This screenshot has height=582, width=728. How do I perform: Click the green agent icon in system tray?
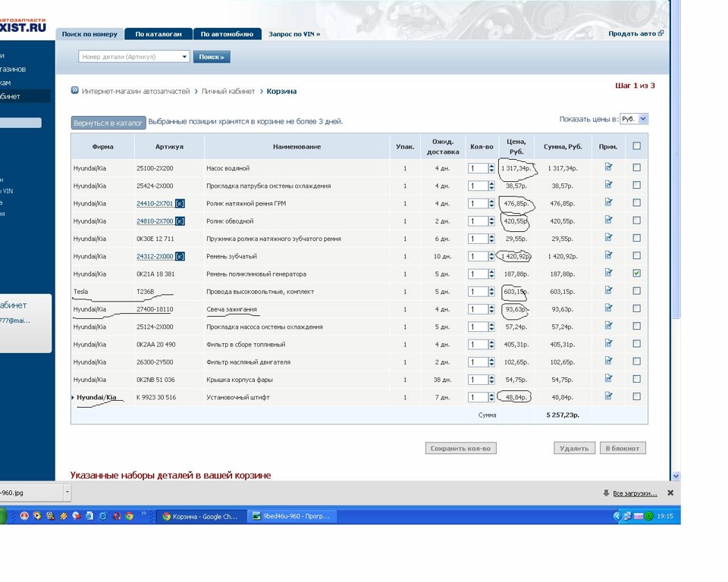649,516
